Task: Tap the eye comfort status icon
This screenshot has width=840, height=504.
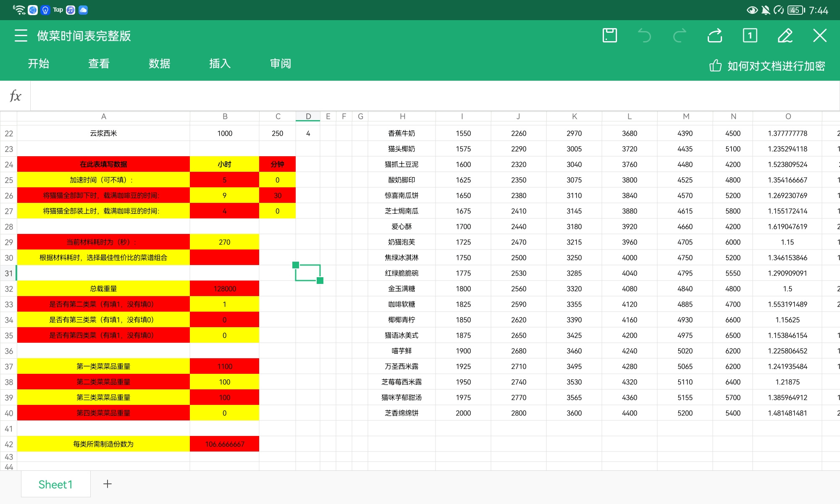Action: pyautogui.click(x=752, y=10)
